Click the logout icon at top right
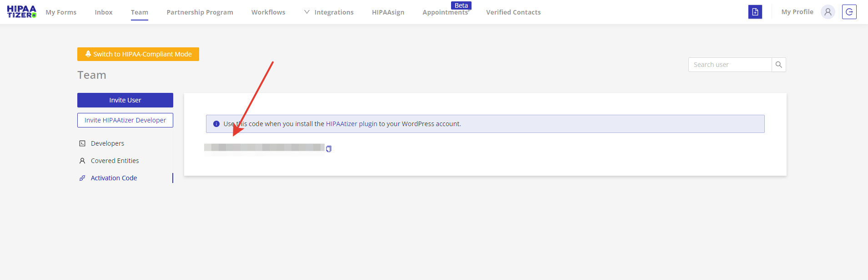The image size is (868, 280). tap(849, 12)
